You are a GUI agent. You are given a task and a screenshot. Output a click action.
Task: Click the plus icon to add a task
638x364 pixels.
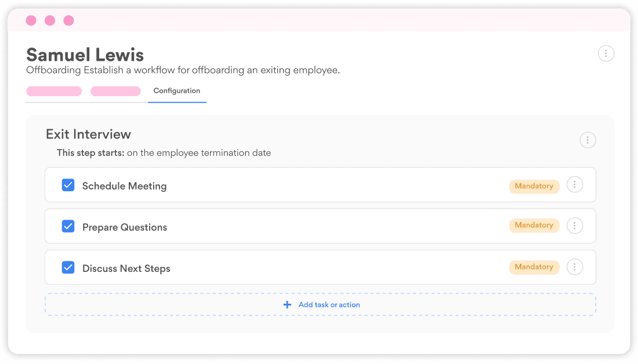[x=287, y=304]
